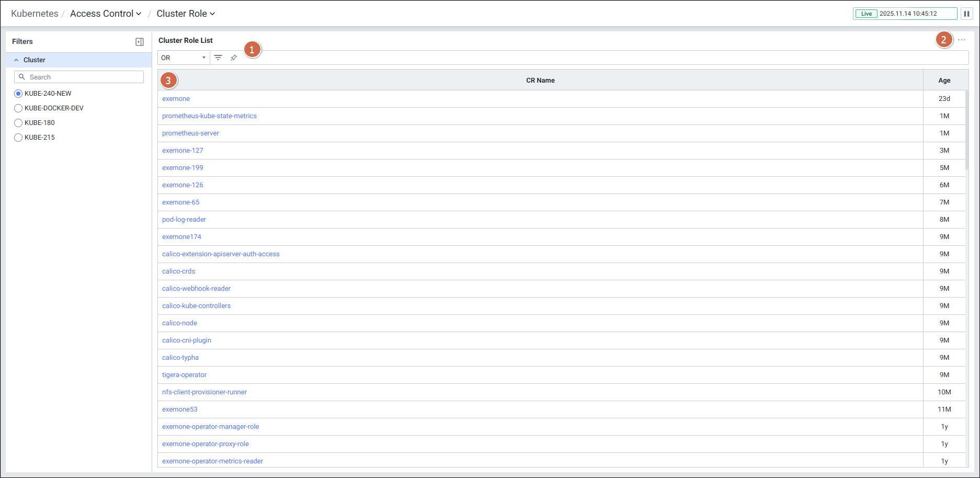Select the KUBE-215 cluster radio

point(18,138)
